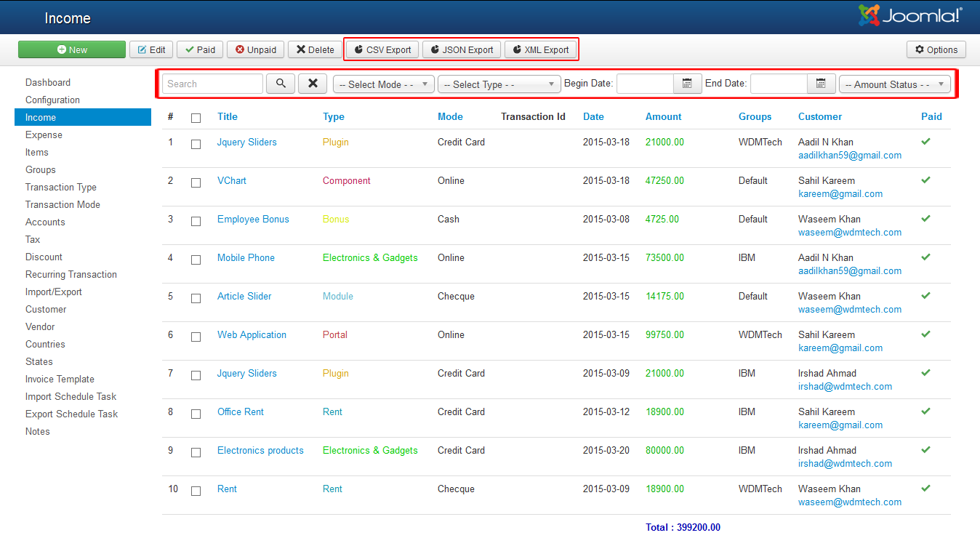Open Invoice Template in the sidebar
Image resolution: width=980 pixels, height=538 pixels.
point(60,379)
